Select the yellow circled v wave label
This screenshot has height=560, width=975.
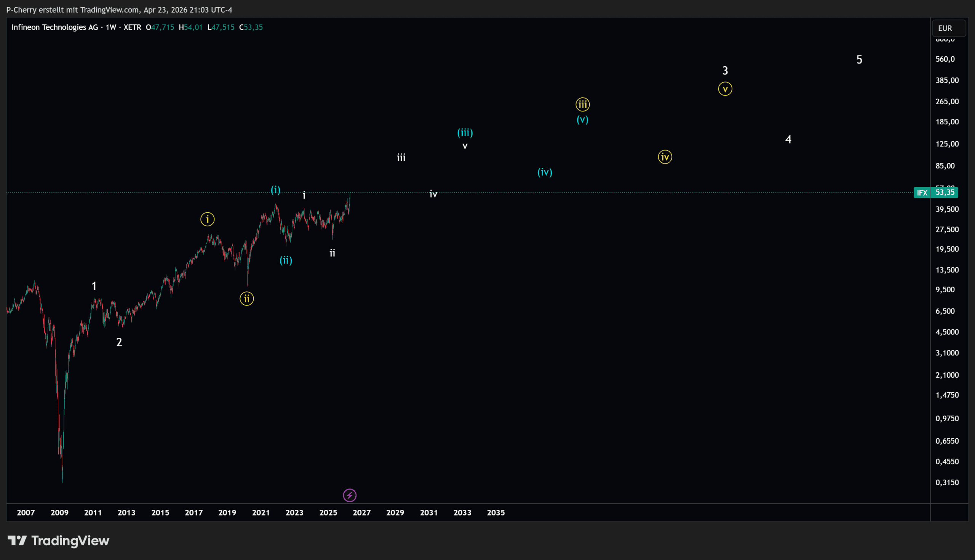[x=725, y=89]
